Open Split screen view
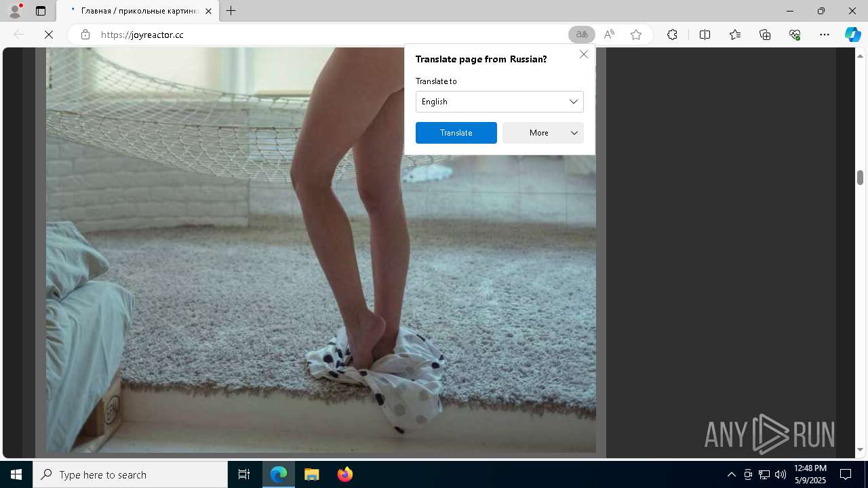 tap(705, 35)
